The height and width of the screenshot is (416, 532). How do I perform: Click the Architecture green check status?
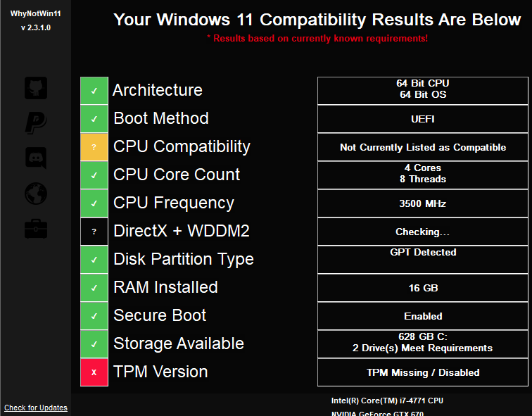point(94,91)
